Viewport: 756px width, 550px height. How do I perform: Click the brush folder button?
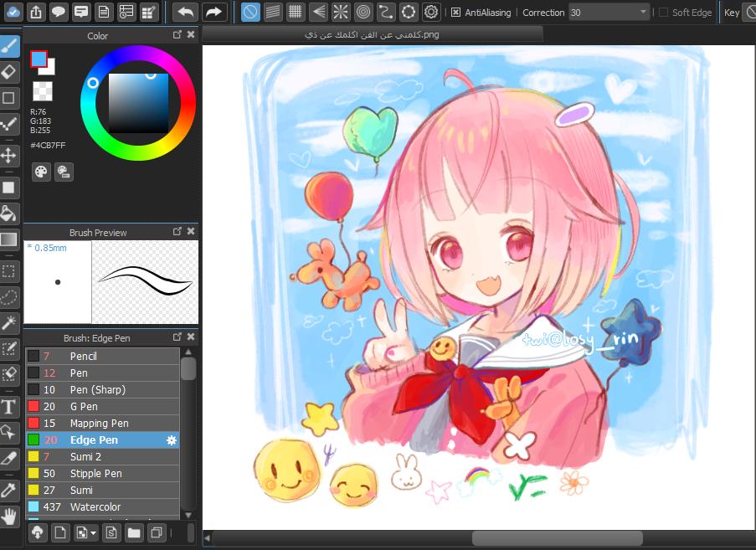(134, 533)
